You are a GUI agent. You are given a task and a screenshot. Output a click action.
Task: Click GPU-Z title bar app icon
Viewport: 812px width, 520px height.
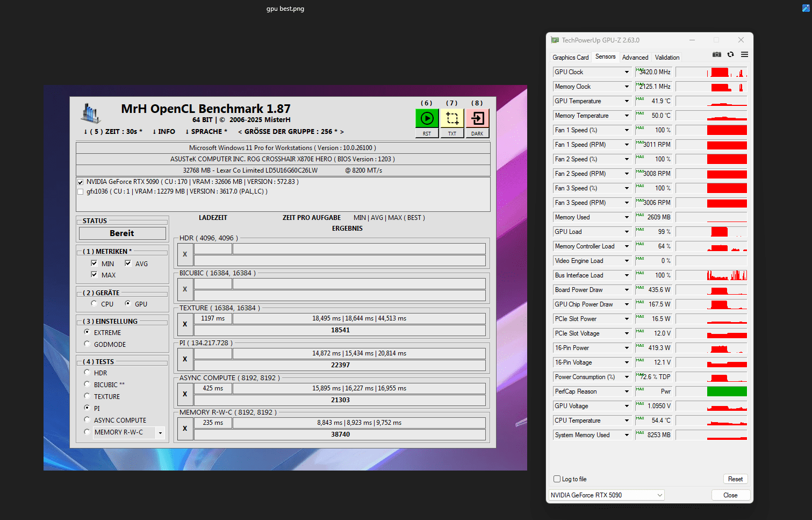click(555, 40)
